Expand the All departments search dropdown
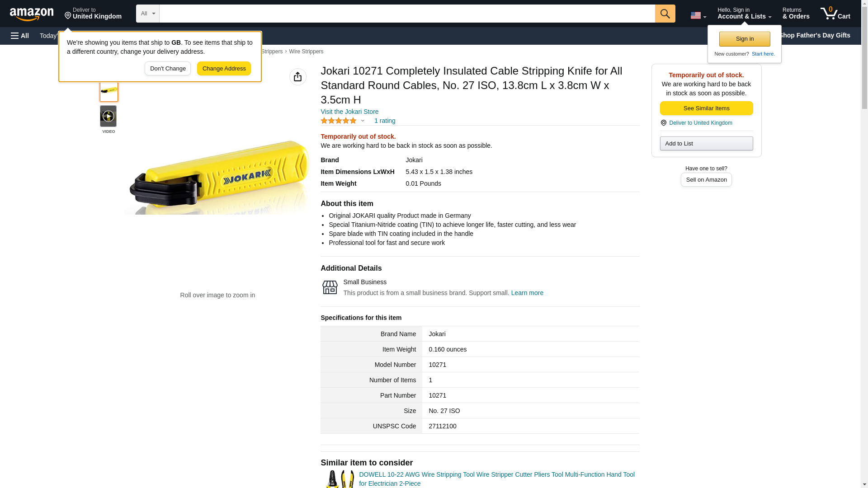Image resolution: width=868 pixels, height=488 pixels. point(147,14)
